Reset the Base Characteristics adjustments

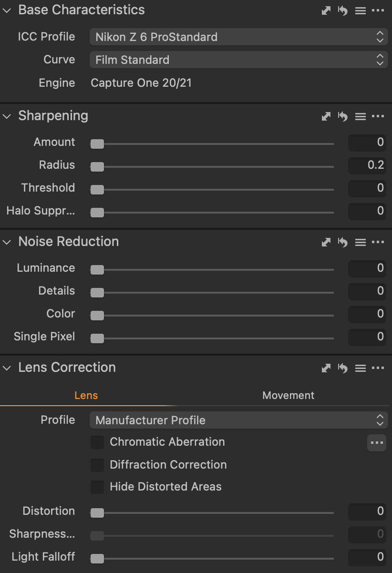pyautogui.click(x=343, y=10)
